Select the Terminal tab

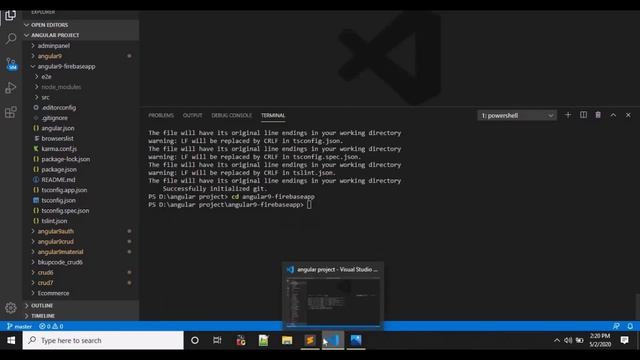[x=273, y=116]
